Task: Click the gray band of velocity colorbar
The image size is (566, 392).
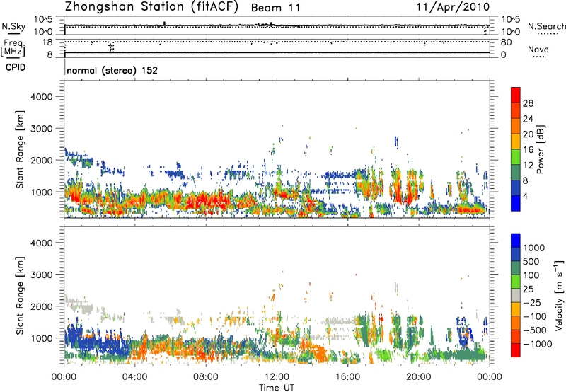Action: (516, 295)
